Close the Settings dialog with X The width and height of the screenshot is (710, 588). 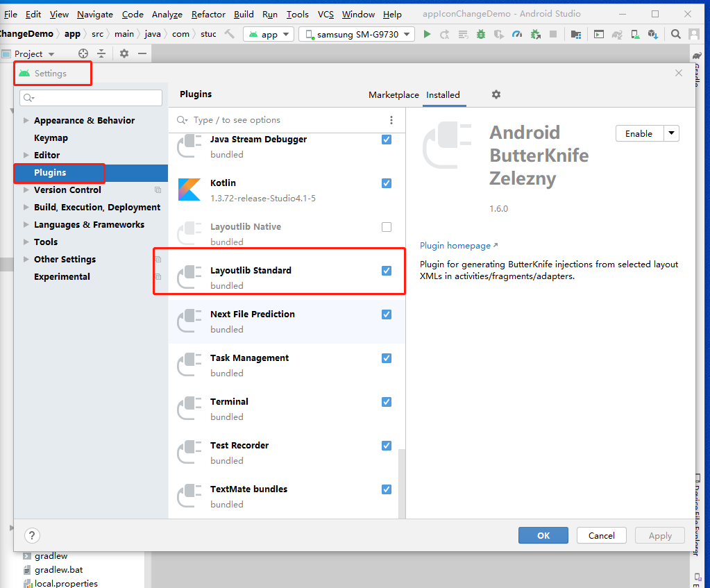point(678,73)
